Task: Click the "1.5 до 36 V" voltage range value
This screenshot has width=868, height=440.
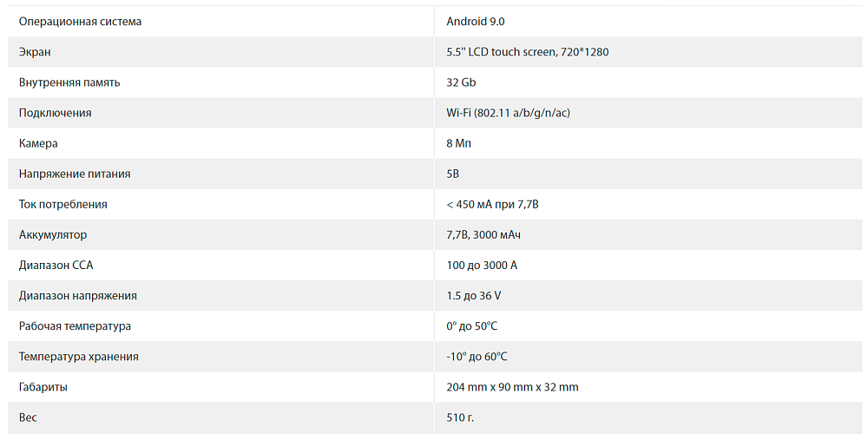Action: (x=473, y=296)
